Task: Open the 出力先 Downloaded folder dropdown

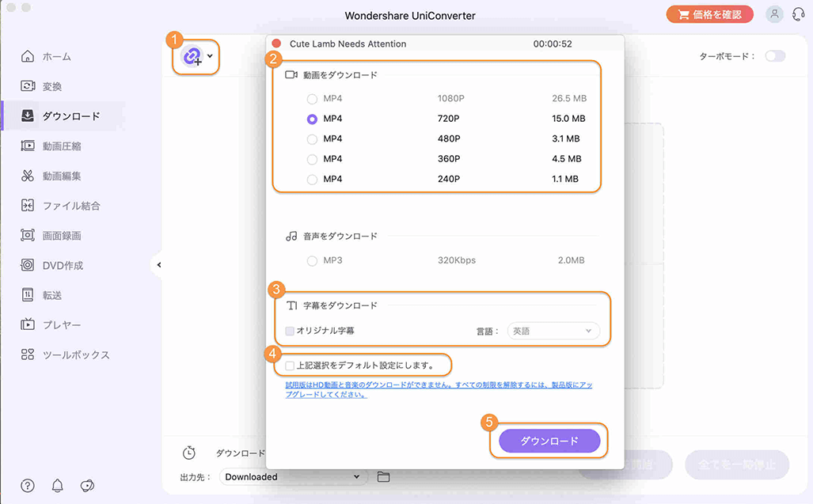Action: 294,476
